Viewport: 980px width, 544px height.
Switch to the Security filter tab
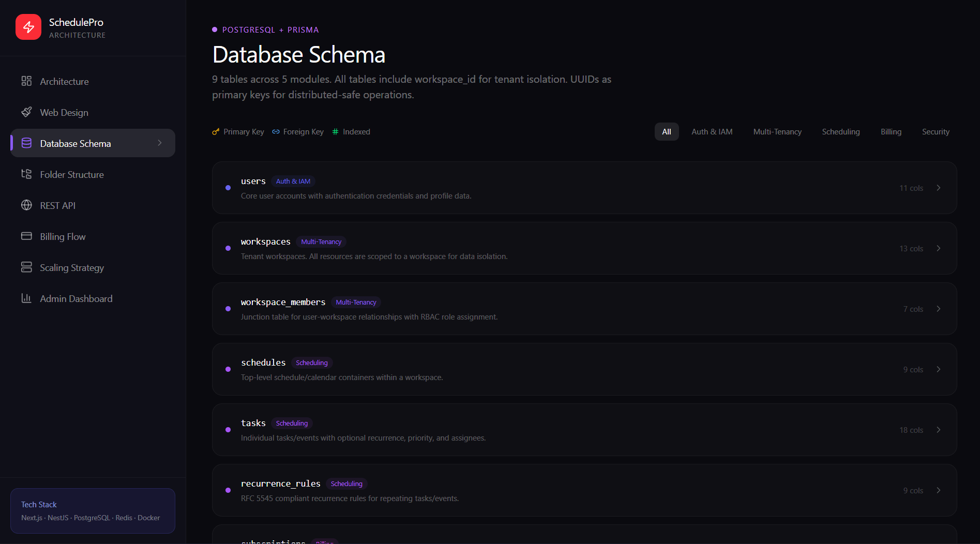pos(936,131)
